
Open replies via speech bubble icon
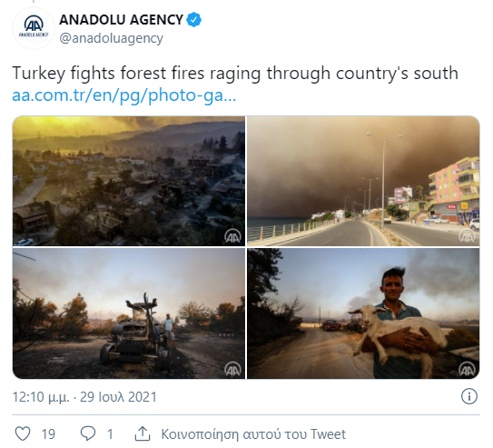(x=88, y=433)
